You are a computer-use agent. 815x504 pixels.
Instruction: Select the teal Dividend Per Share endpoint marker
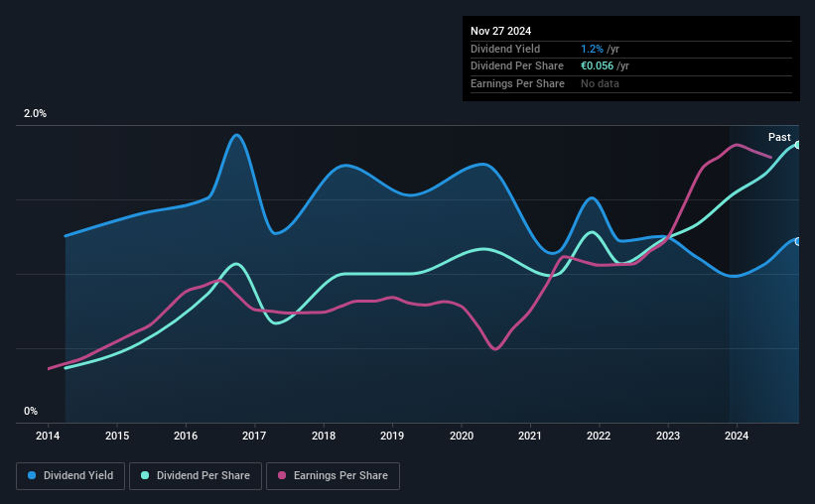click(798, 145)
